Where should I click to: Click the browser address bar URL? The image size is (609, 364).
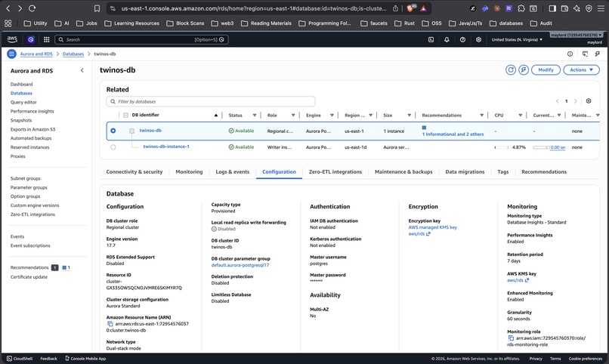[254, 8]
